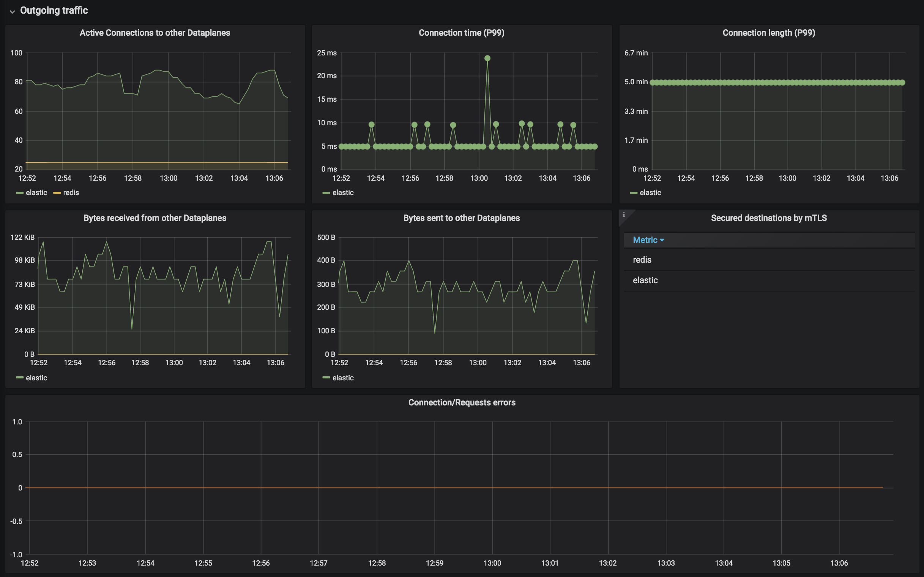The image size is (924, 577).
Task: Click the elastic legend marker under Bytes received panel
Action: pyautogui.click(x=19, y=377)
